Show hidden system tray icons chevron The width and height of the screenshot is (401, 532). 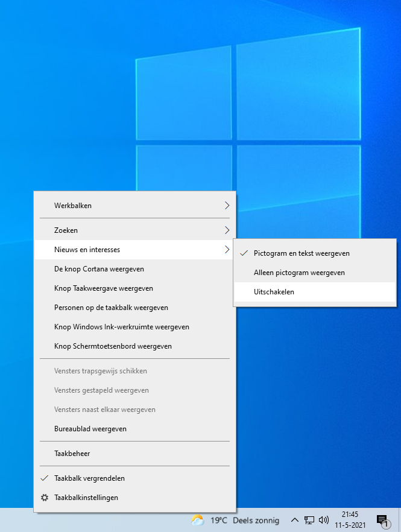pos(294,520)
